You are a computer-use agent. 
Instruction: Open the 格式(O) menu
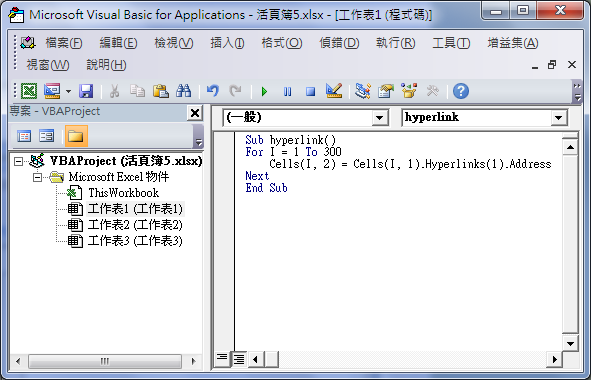[x=282, y=43]
